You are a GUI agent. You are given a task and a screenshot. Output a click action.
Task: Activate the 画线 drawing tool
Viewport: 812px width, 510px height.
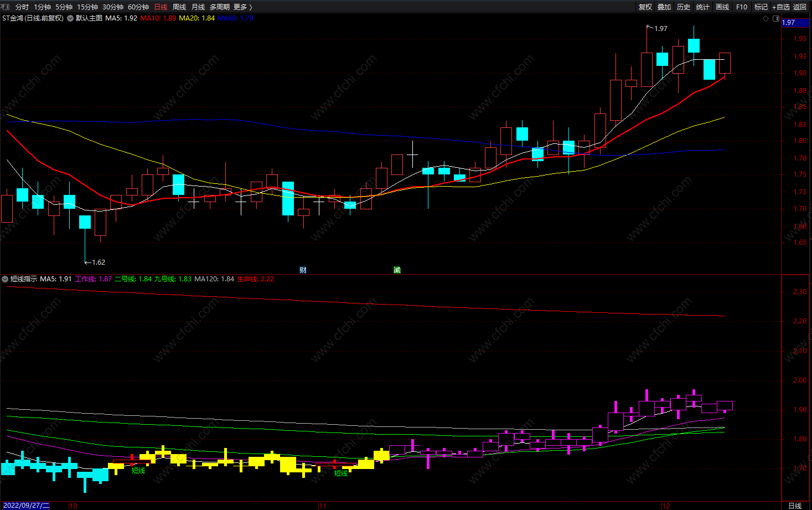722,7
